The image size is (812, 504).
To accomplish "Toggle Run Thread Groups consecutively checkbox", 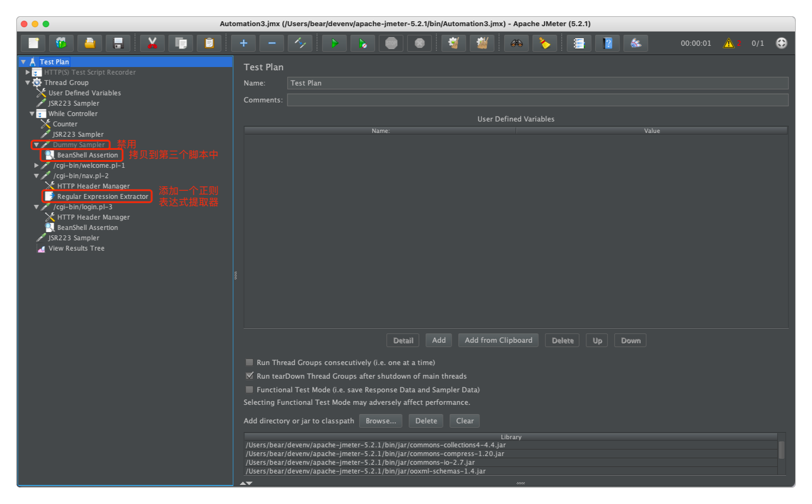I will (x=250, y=362).
